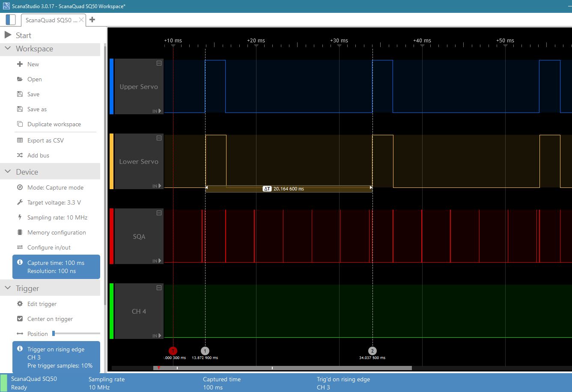Click the capture Mode compass icon
This screenshot has height=392, width=572.
click(x=20, y=187)
